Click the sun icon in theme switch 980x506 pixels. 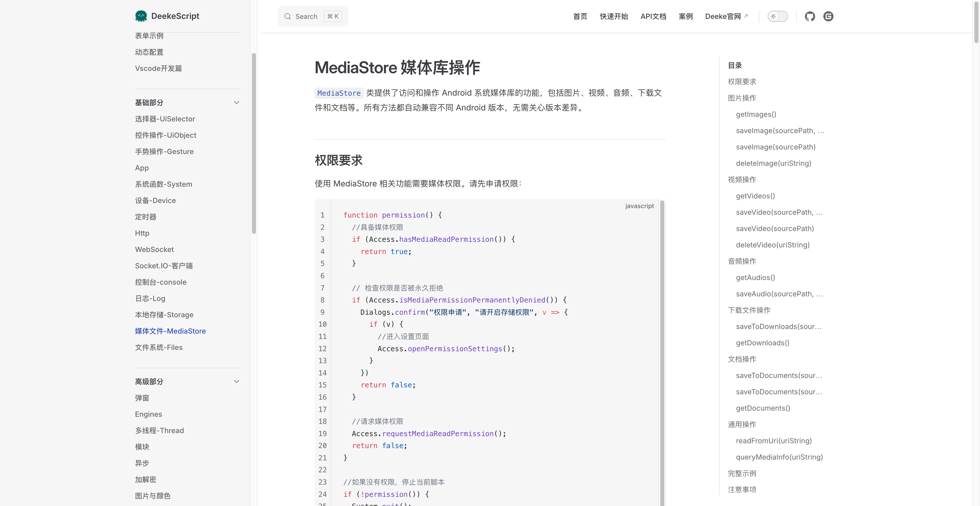773,16
